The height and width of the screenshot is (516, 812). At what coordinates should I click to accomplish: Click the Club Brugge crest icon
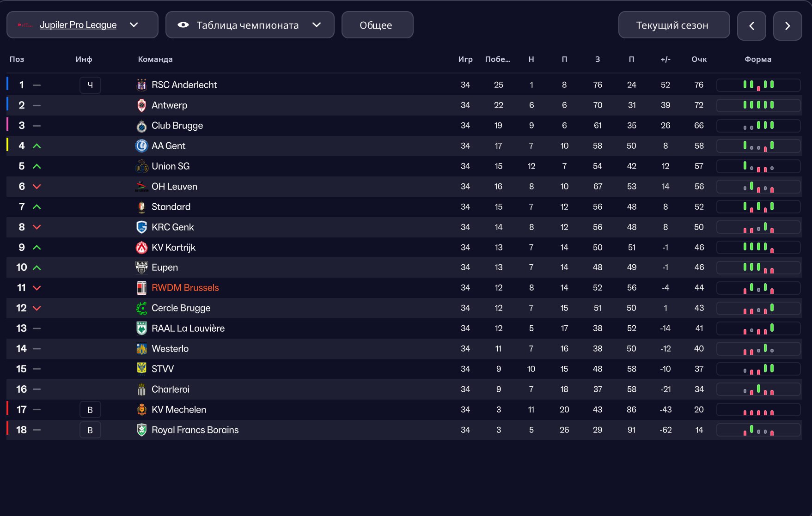tap(141, 126)
